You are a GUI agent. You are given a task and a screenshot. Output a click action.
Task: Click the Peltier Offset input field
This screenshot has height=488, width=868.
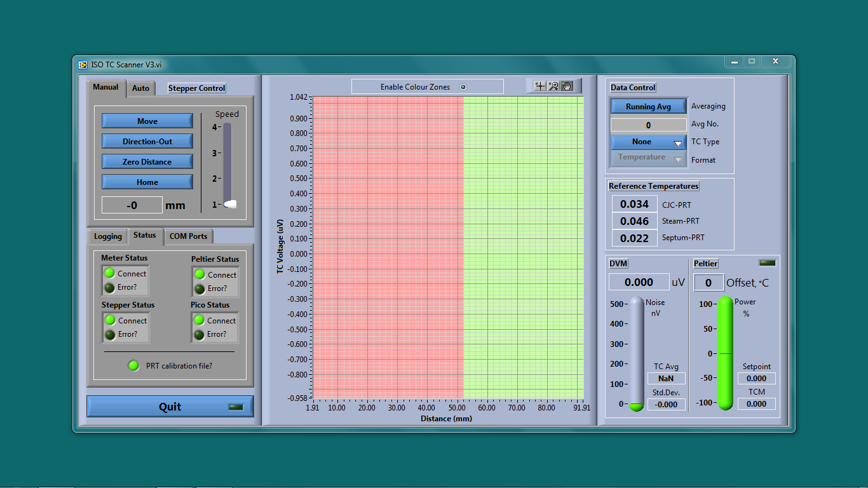pos(709,283)
